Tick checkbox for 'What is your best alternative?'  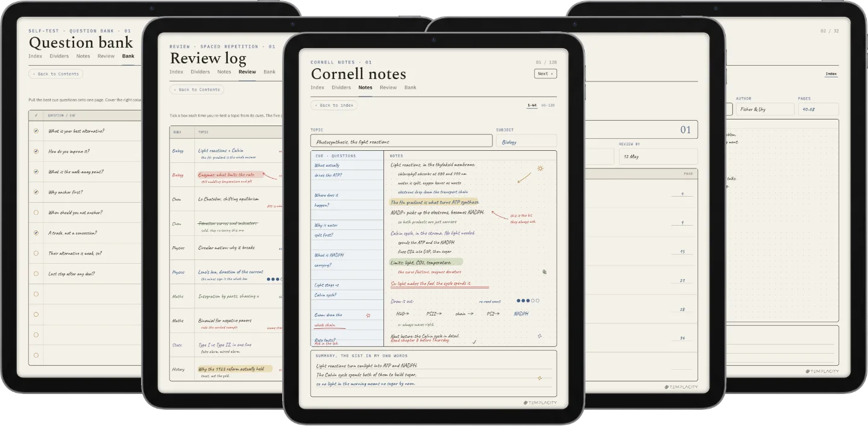click(x=36, y=131)
